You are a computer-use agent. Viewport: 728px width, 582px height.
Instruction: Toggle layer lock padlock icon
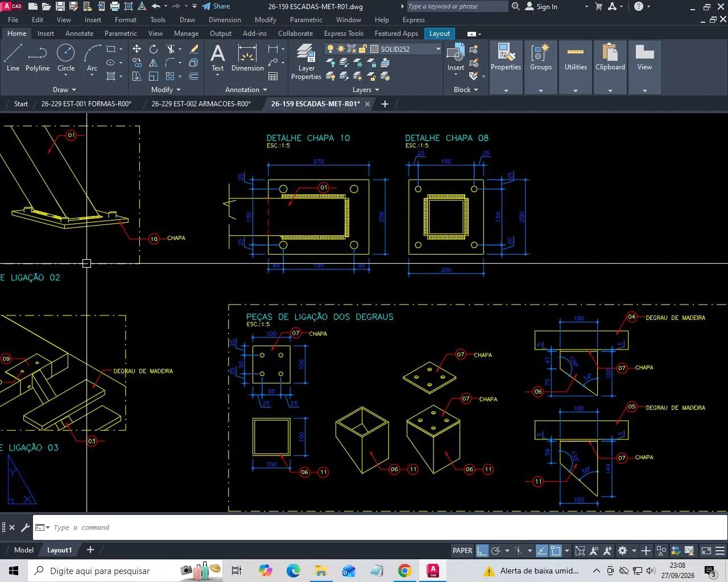(362, 49)
